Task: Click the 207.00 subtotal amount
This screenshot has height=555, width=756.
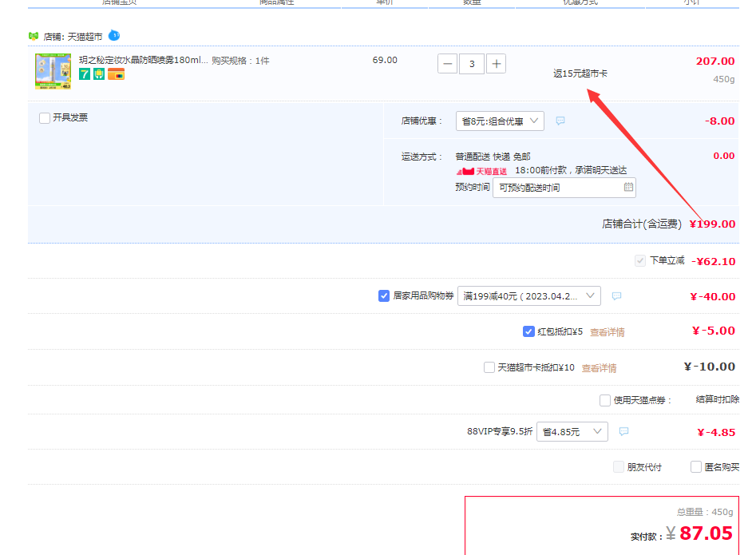Action: pos(715,61)
